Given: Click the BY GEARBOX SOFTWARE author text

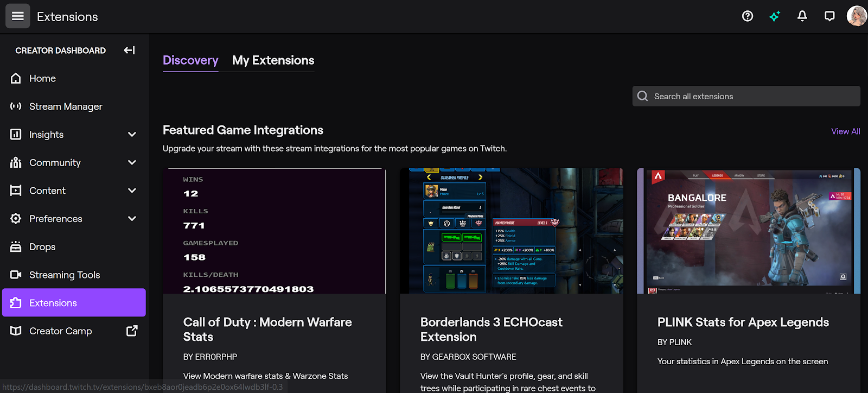Looking at the screenshot, I should [x=468, y=357].
